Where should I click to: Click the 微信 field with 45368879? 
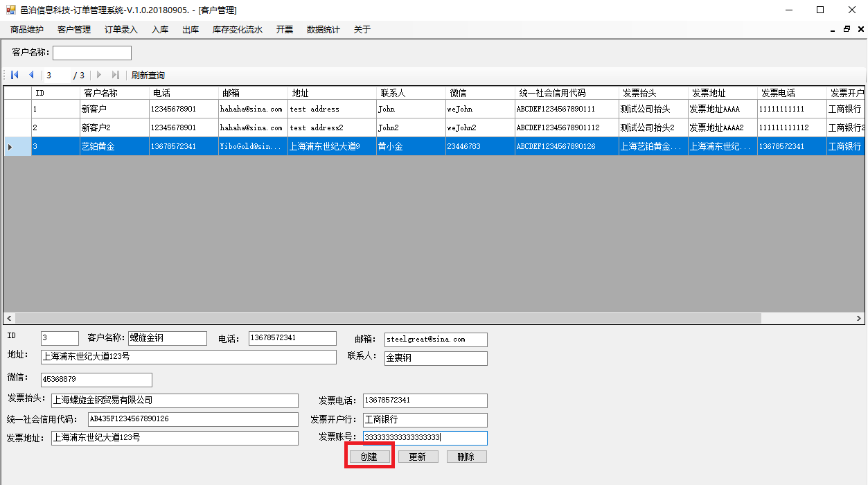96,380
